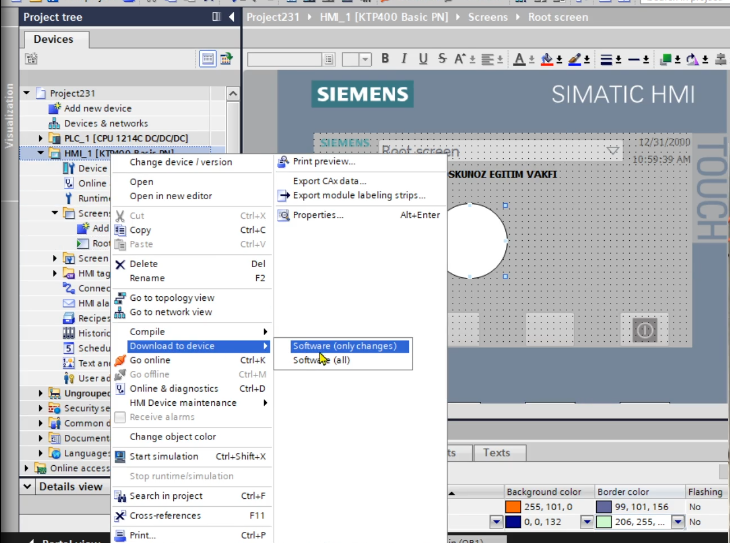Select the Devices tab
Viewport: 730px width, 543px height.
(x=54, y=40)
